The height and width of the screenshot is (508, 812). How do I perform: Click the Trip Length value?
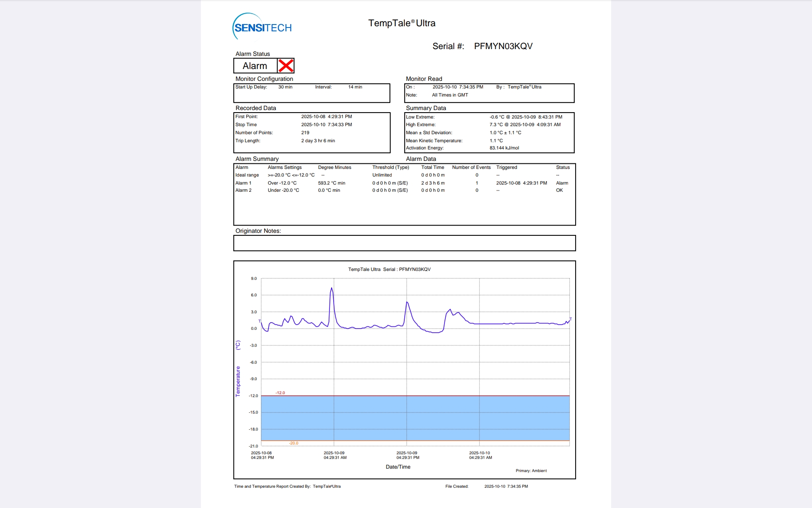pos(318,141)
